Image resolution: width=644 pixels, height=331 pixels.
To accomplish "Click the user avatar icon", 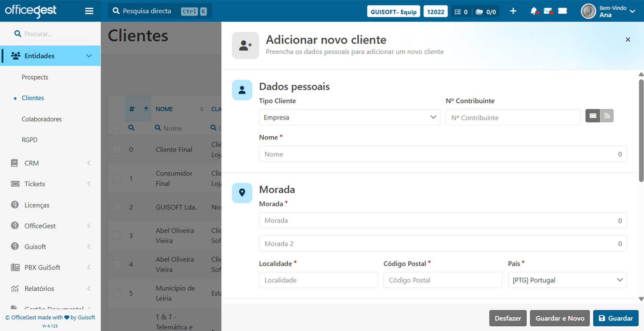I will [588, 11].
